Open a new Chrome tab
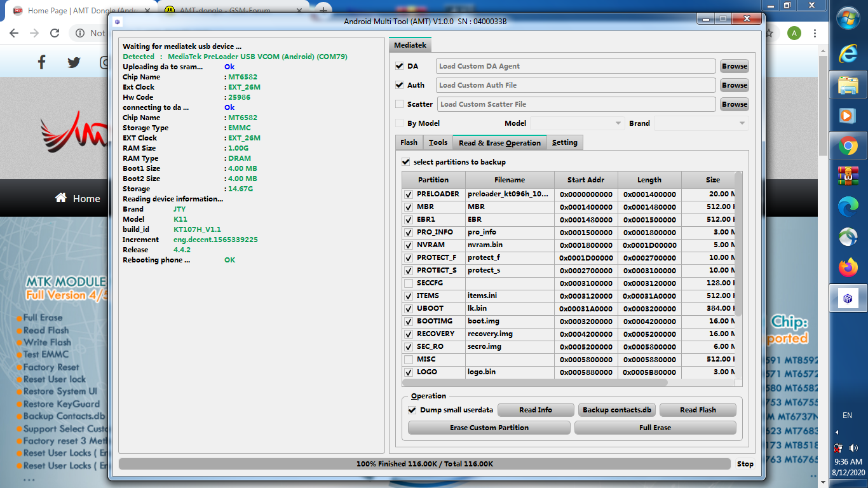The width and height of the screenshot is (868, 488). [323, 10]
